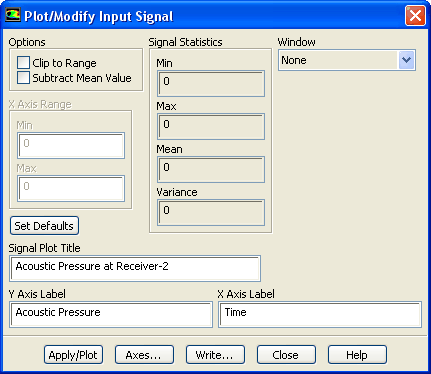The image size is (431, 374).
Task: Close the Plot/Modify Input Signal dialog
Action: pos(415,16)
